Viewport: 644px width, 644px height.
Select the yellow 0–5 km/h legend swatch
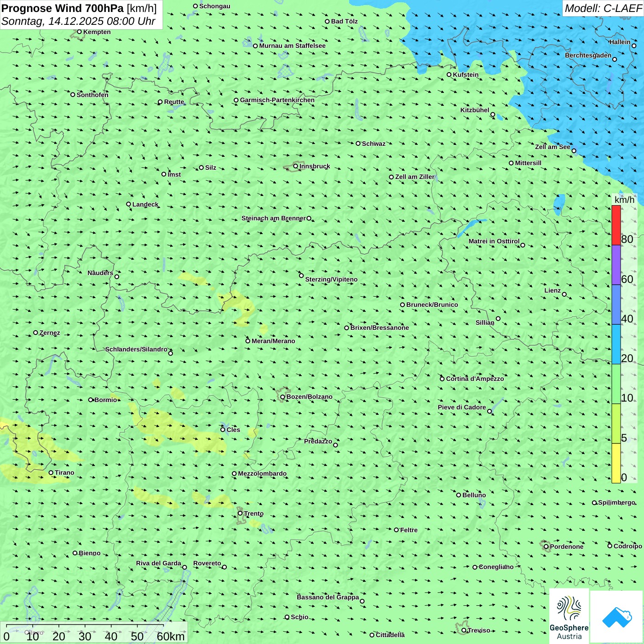[616, 463]
